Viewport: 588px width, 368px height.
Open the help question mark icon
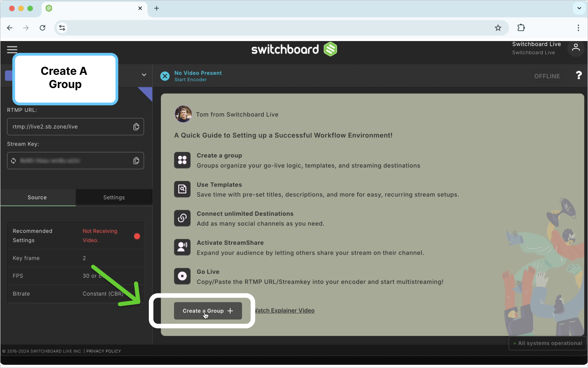point(579,75)
